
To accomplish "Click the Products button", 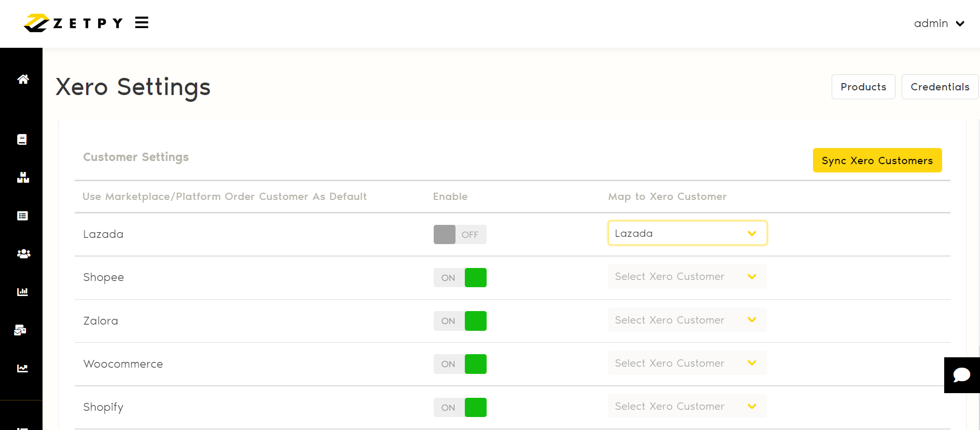I will [863, 87].
